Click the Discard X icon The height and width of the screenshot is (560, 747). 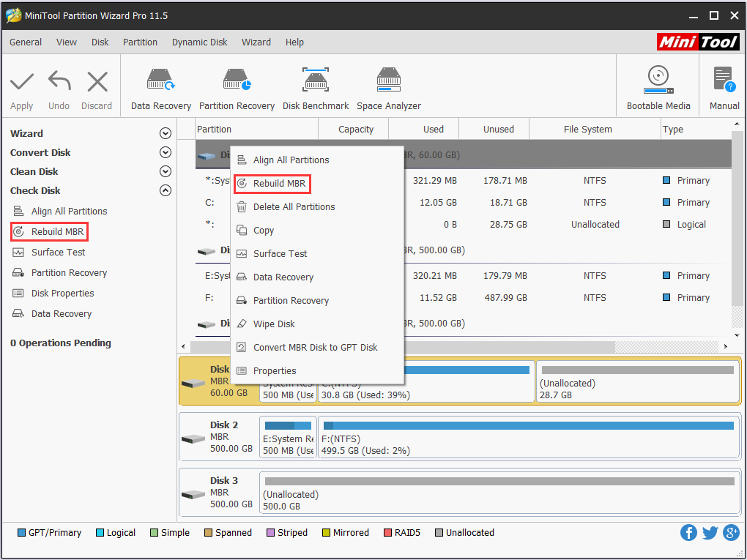(97, 81)
